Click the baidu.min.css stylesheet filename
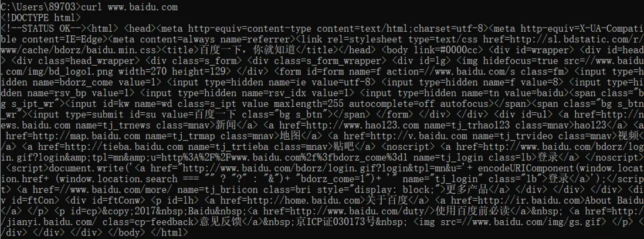This screenshot has width=644, height=239. (x=121, y=50)
